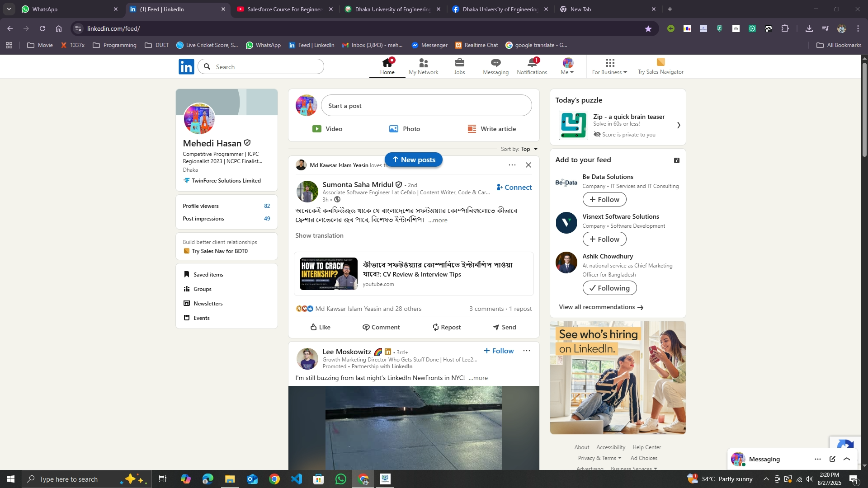Follow Be Data Solutions
This screenshot has width=868, height=488.
click(604, 199)
